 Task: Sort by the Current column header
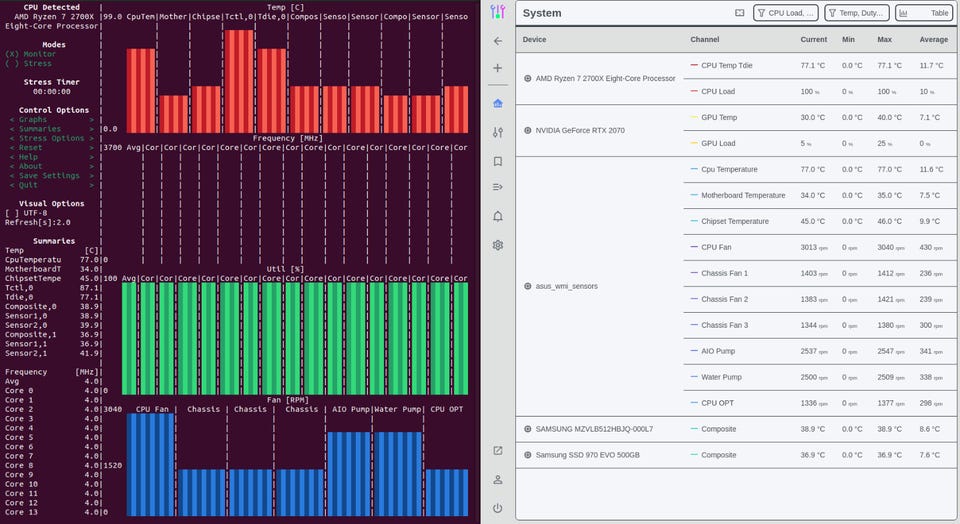tap(814, 40)
